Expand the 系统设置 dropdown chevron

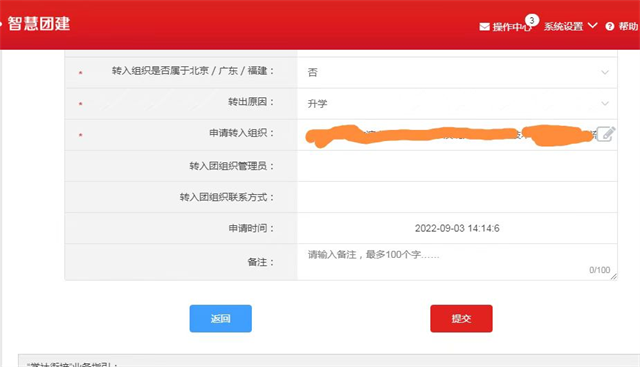pyautogui.click(x=593, y=26)
